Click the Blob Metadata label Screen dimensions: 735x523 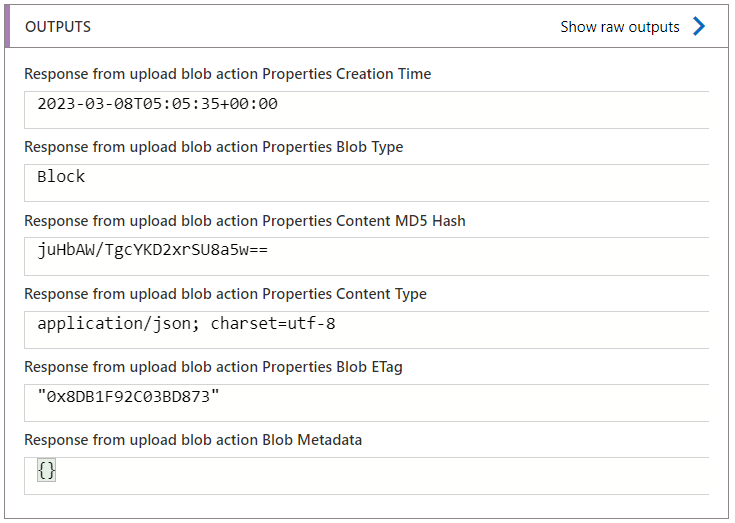pyautogui.click(x=193, y=440)
